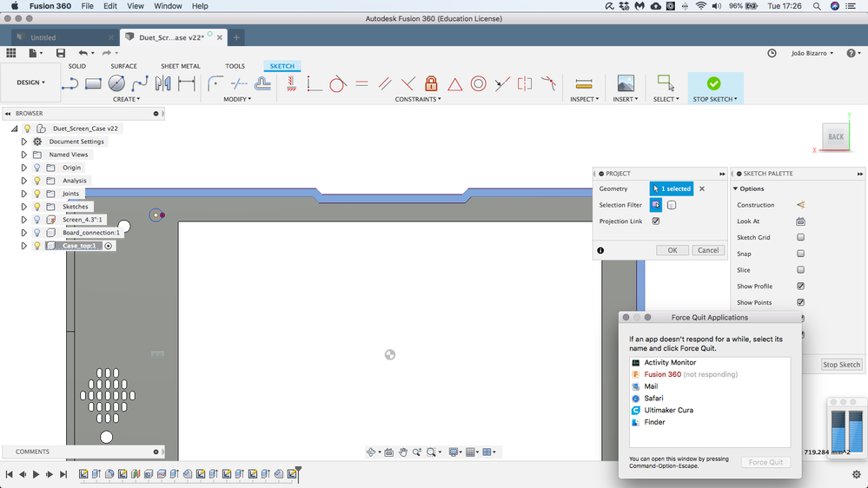Open the Measure inspect tool

[x=584, y=84]
